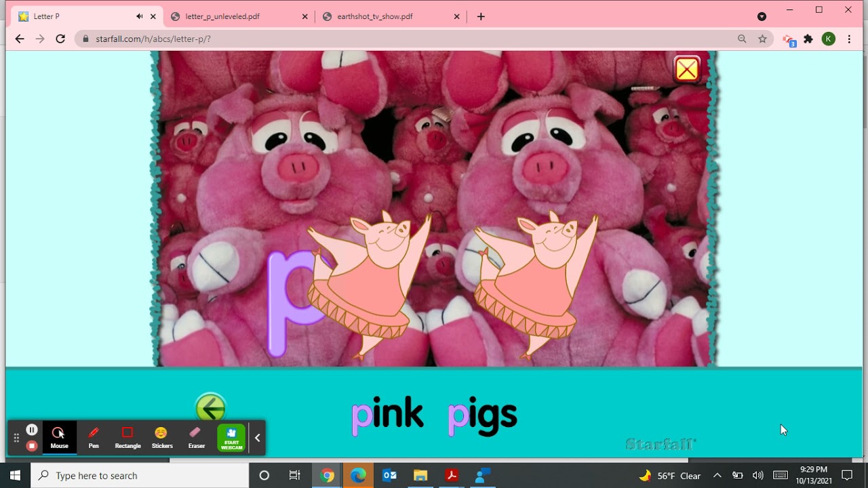Open the Stickers tool
The width and height of the screenshot is (868, 488).
(162, 438)
